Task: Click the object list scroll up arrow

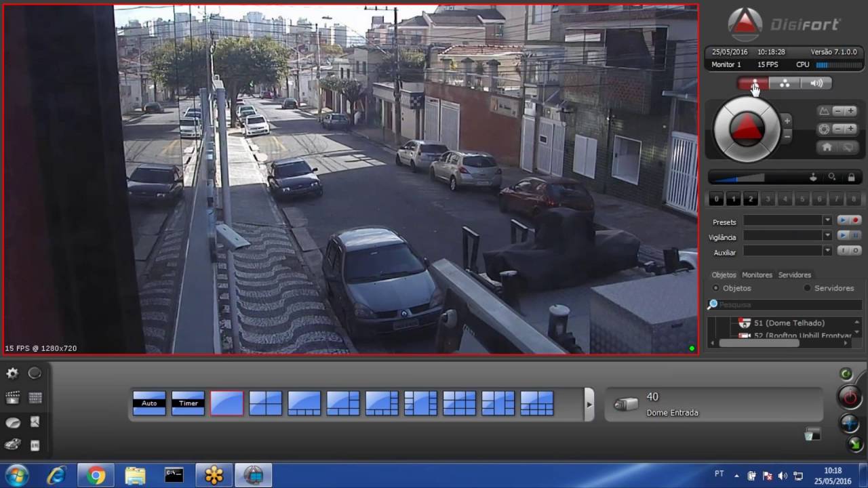Action: click(x=858, y=321)
